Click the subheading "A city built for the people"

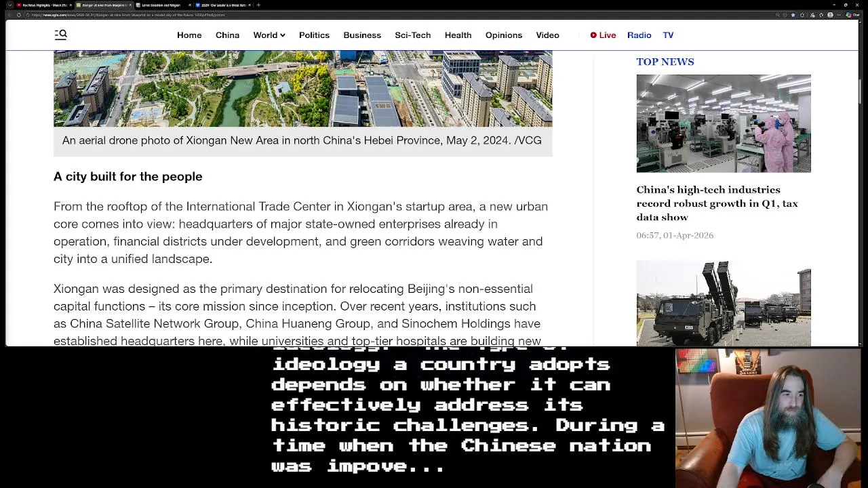point(128,176)
